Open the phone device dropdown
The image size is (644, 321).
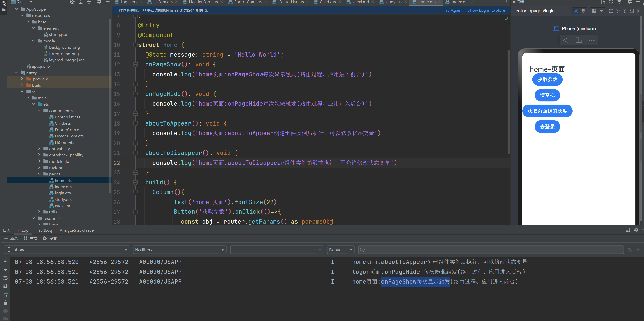click(66, 250)
